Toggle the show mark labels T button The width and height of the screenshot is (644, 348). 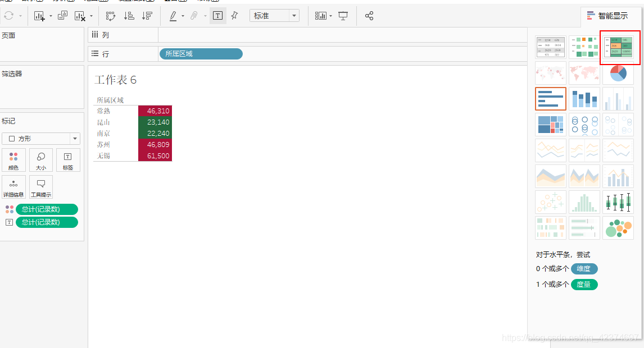coord(217,16)
